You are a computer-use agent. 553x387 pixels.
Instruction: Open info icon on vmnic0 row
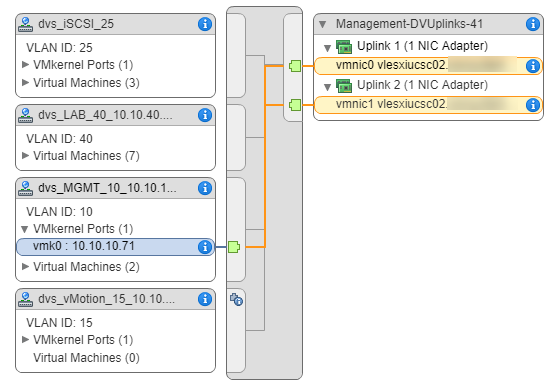point(533,66)
